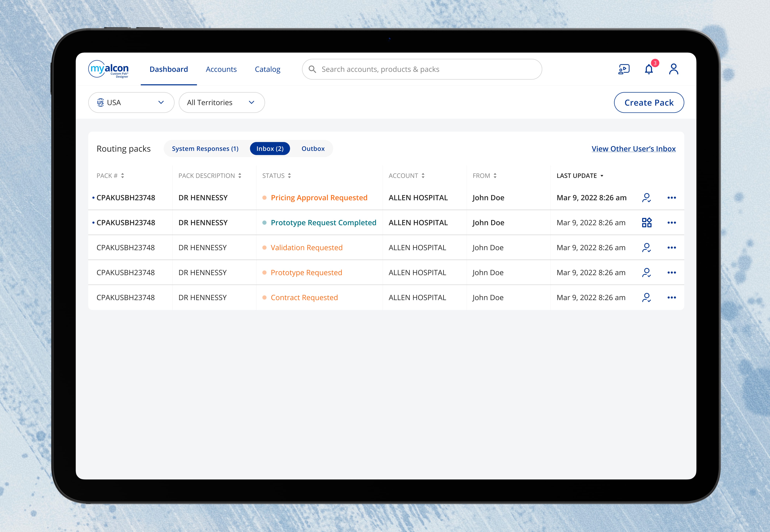Open notifications bell with 3 badge
Image resolution: width=770 pixels, height=532 pixels.
[649, 69]
